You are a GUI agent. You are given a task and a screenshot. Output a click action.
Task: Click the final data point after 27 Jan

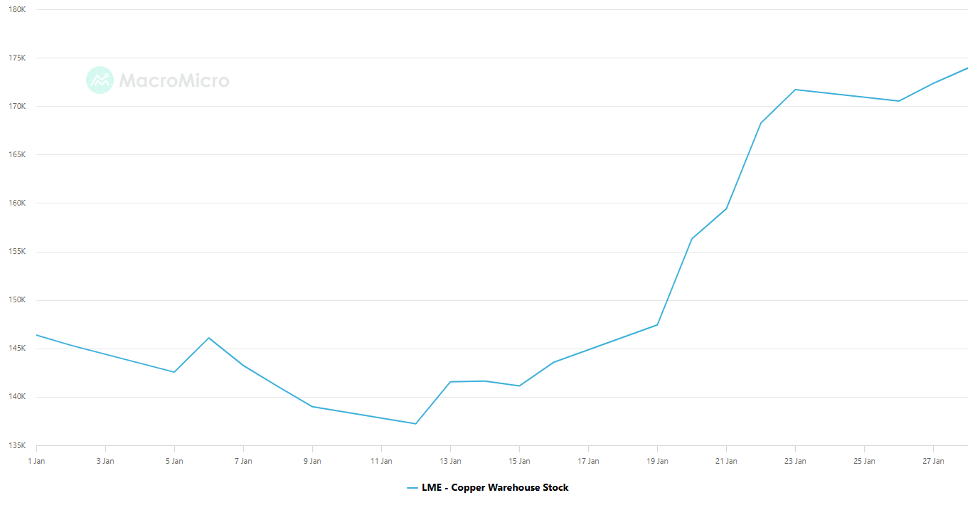[967, 68]
